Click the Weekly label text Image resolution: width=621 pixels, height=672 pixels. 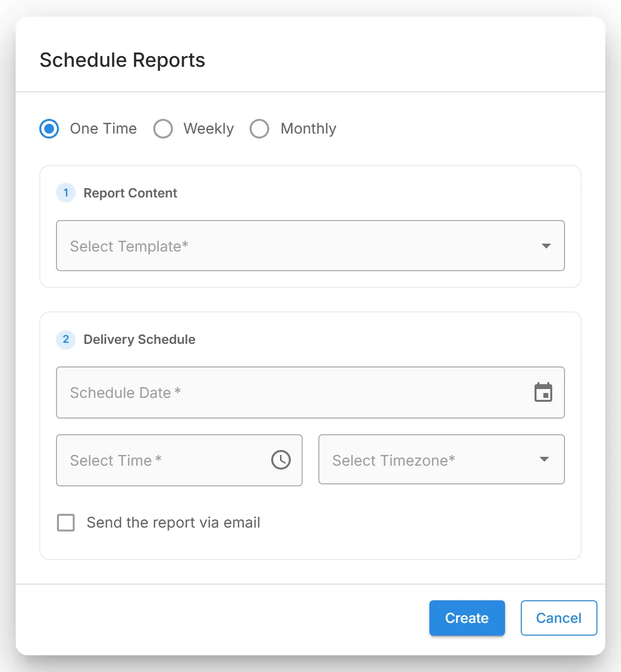pos(209,129)
